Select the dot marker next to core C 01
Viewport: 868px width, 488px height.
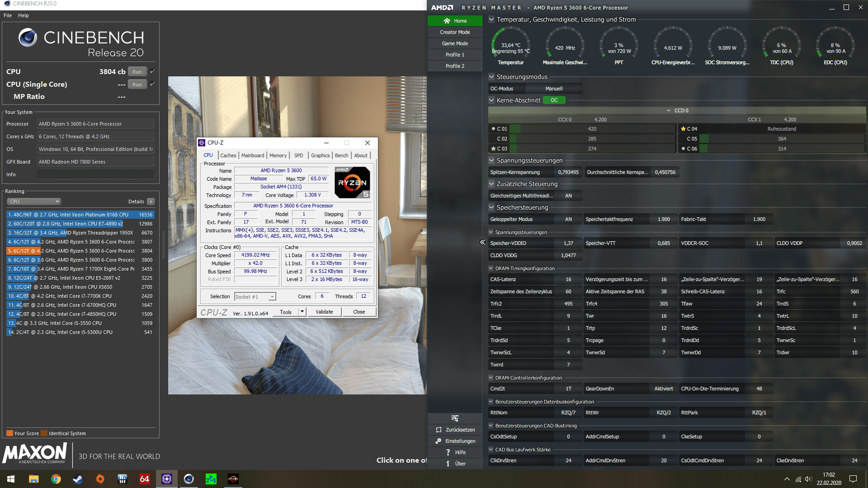493,129
